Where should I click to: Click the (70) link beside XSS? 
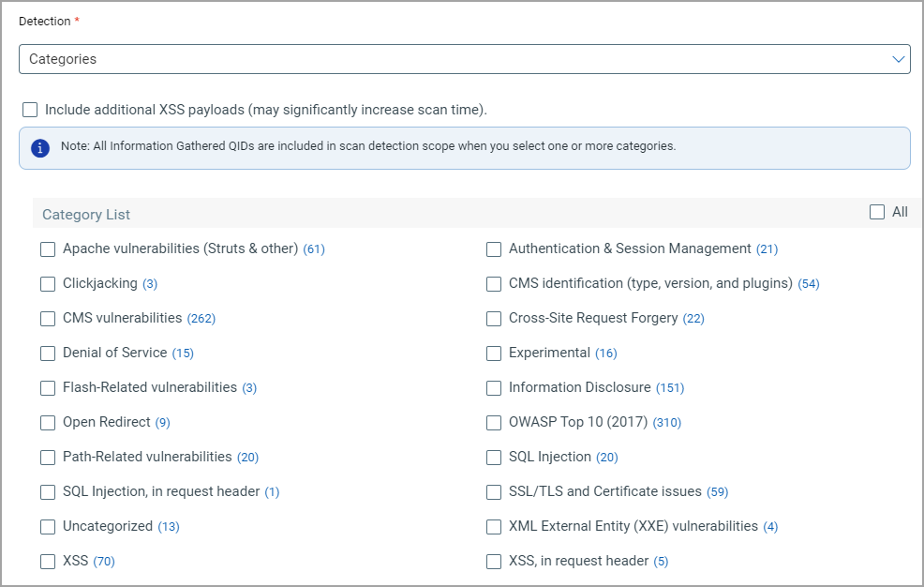(x=104, y=561)
